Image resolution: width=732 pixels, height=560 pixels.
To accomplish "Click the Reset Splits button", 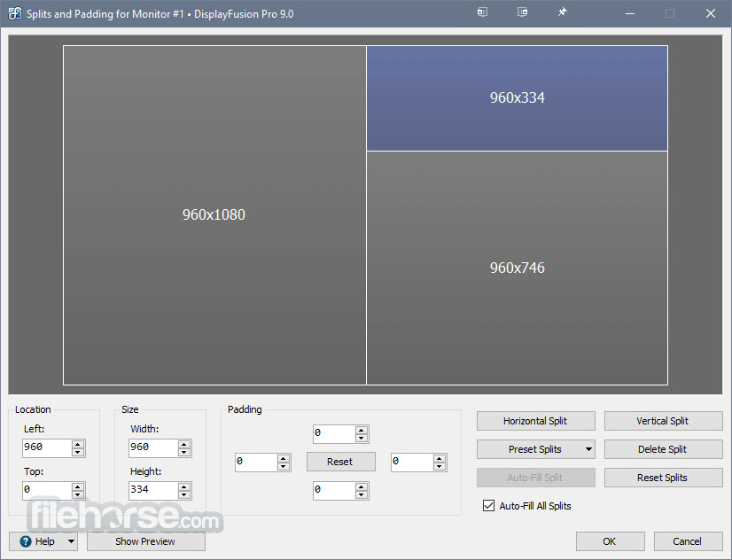I will (663, 478).
